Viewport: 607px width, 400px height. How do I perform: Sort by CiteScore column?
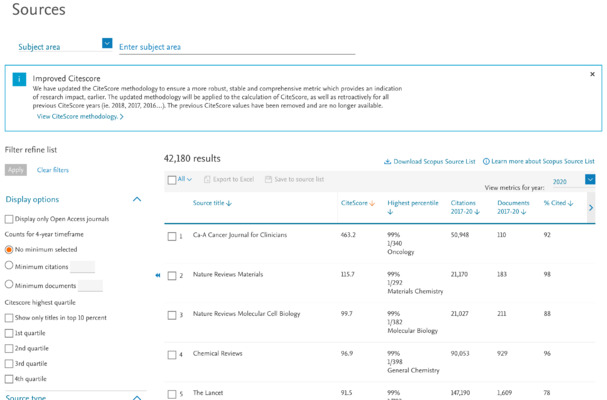358,203
